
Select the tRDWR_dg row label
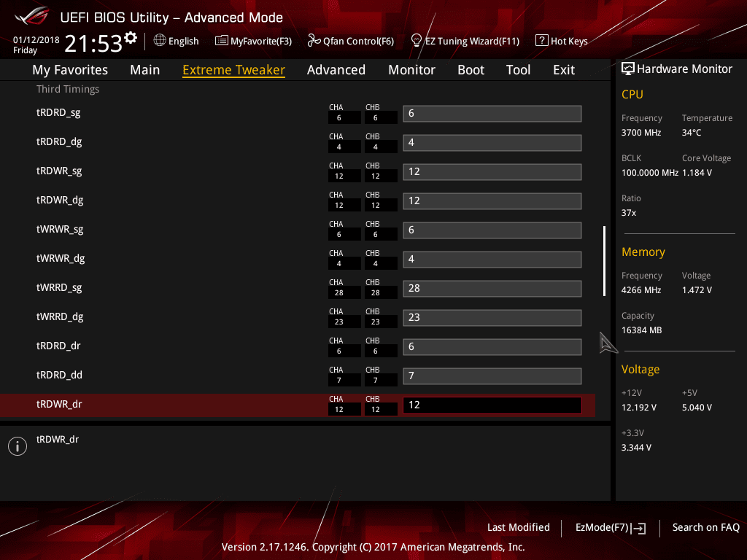tap(60, 200)
